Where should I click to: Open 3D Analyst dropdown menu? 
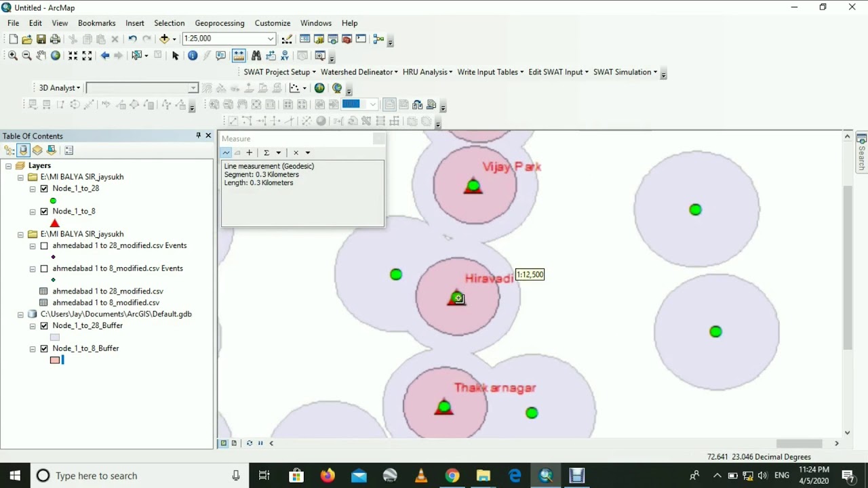point(60,88)
